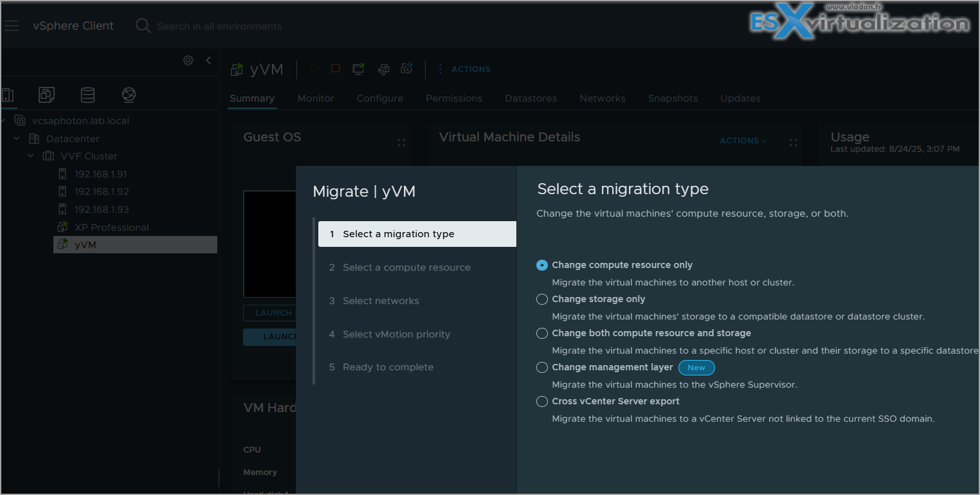The width and height of the screenshot is (980, 495).
Task: Collapse the navigation sidebar with the arrow
Action: [208, 60]
